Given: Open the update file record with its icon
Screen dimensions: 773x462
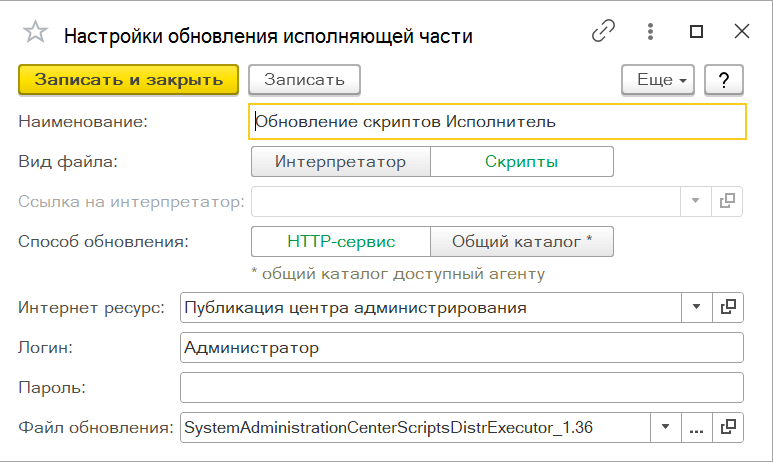Looking at the screenshot, I should [729, 427].
